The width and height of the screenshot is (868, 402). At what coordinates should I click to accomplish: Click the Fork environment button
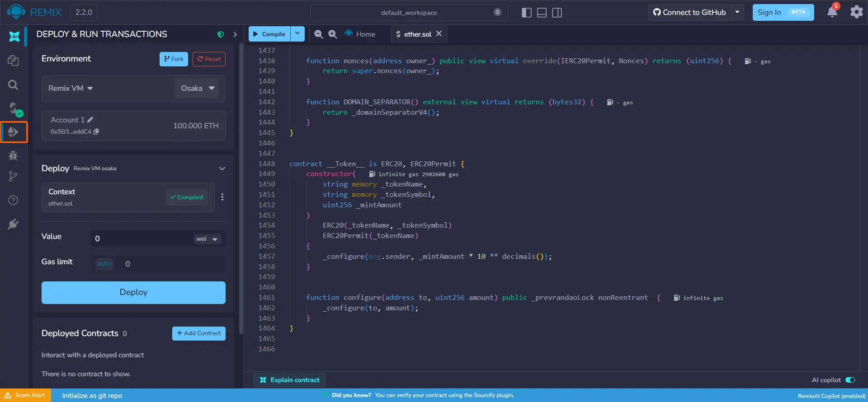(174, 59)
